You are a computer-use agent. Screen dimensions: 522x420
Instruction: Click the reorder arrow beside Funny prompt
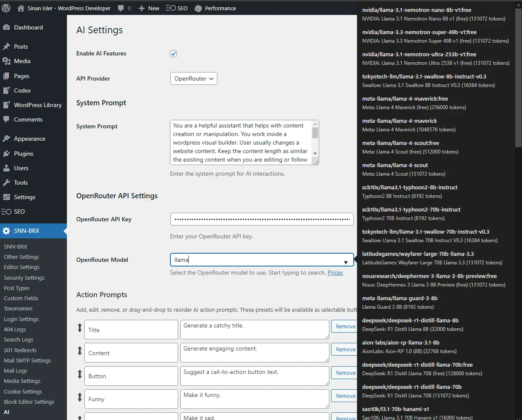(79, 397)
